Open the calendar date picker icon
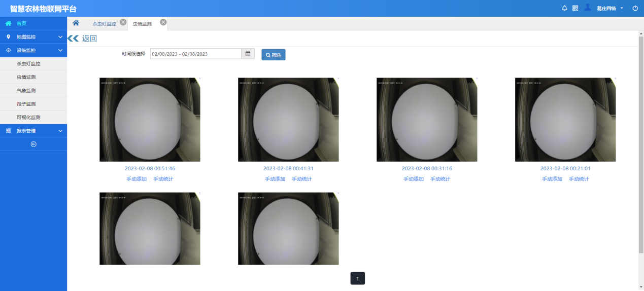This screenshot has width=644, height=291. pos(248,54)
